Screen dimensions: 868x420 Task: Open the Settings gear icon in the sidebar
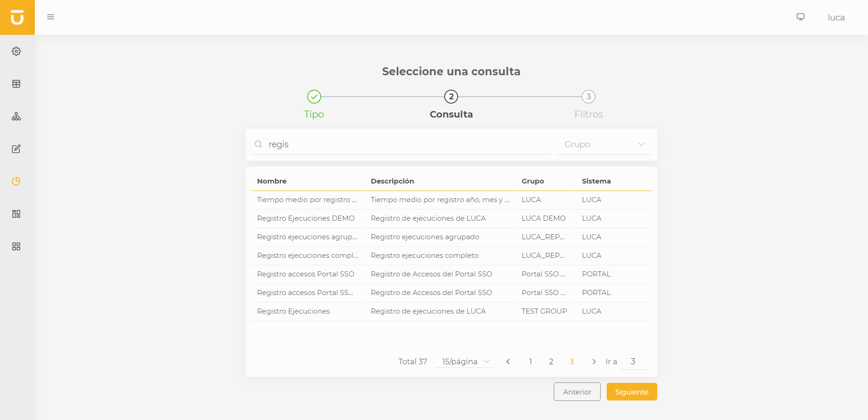[16, 51]
